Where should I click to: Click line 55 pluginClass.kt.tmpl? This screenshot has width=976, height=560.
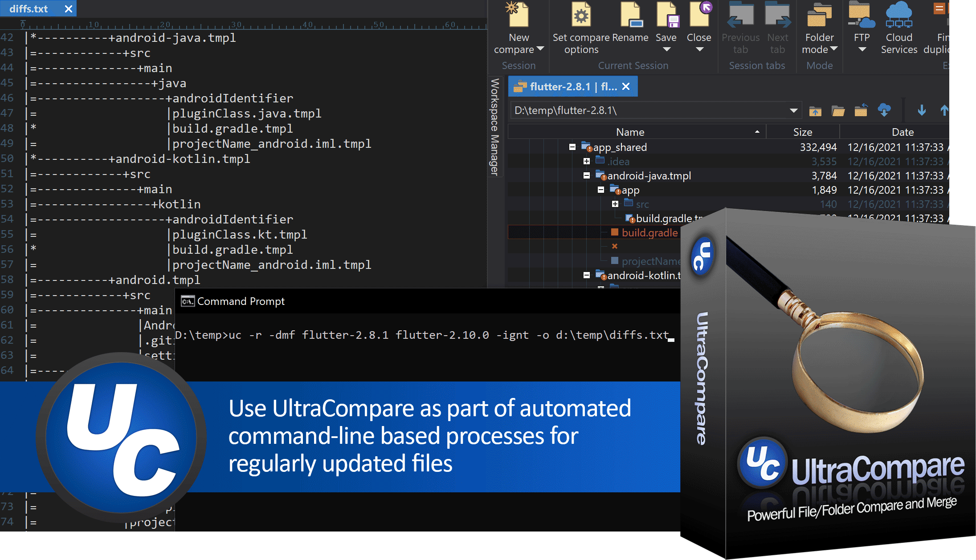240,234
